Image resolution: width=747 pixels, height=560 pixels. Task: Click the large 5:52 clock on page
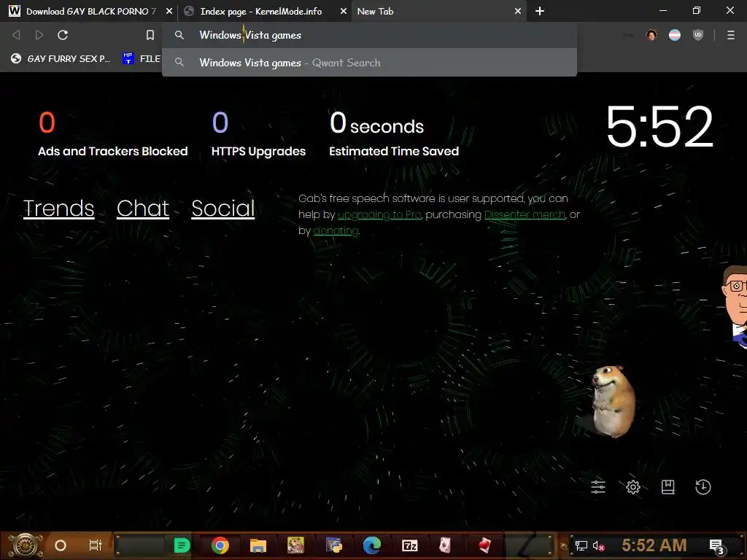coord(659,127)
